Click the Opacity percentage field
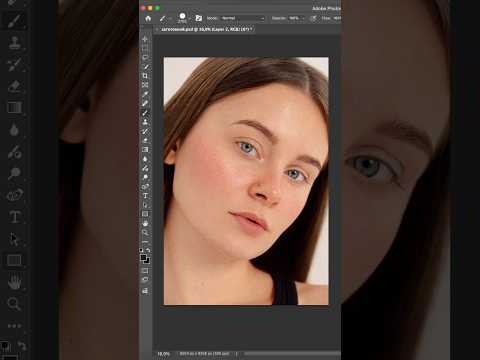The image size is (480, 360). (294, 18)
